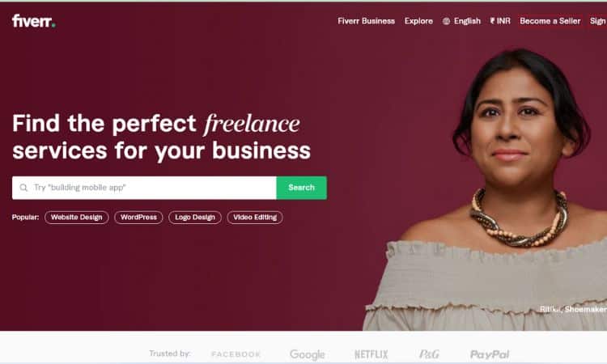Open the Explore menu item
Viewport: 607px width, 364px height.
(x=418, y=21)
